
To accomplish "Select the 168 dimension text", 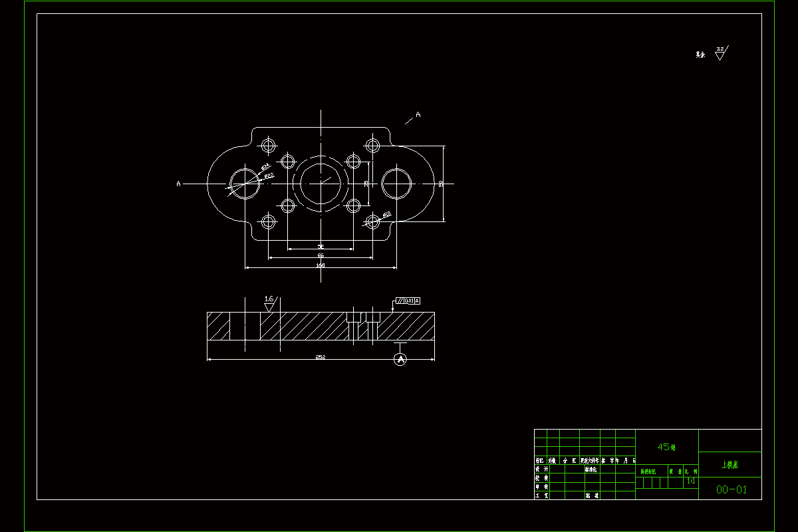I will pyautogui.click(x=321, y=265).
